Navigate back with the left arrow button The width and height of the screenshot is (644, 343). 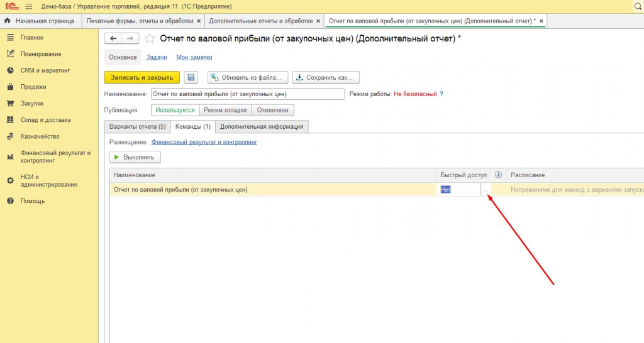click(x=113, y=38)
